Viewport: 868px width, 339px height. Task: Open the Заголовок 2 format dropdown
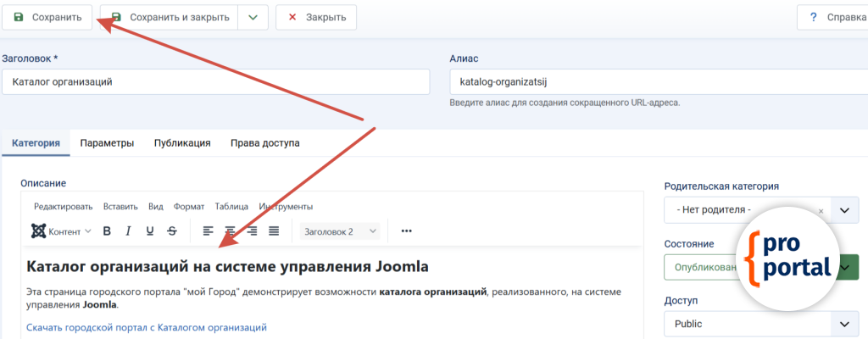(x=339, y=231)
